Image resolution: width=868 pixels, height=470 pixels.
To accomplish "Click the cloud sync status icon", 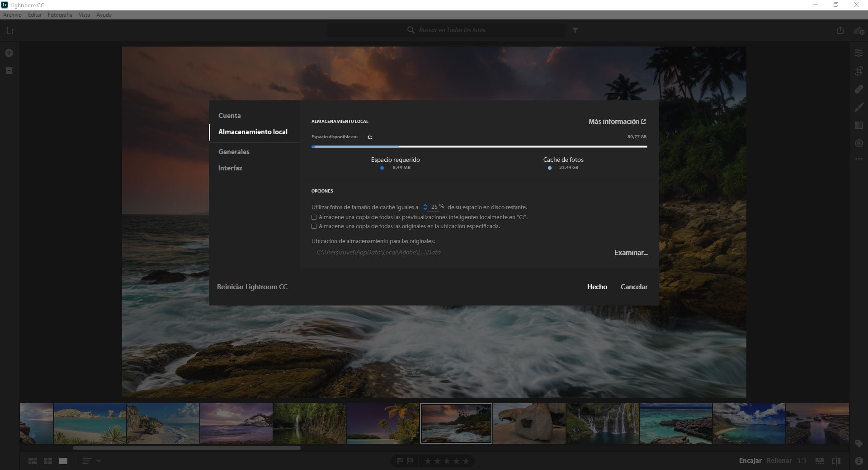I will [859, 31].
